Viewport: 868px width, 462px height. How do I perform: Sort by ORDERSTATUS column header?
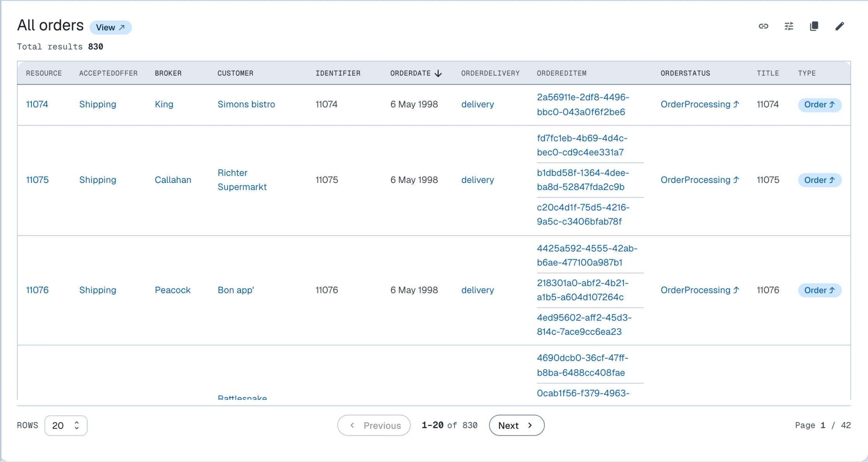pos(685,73)
